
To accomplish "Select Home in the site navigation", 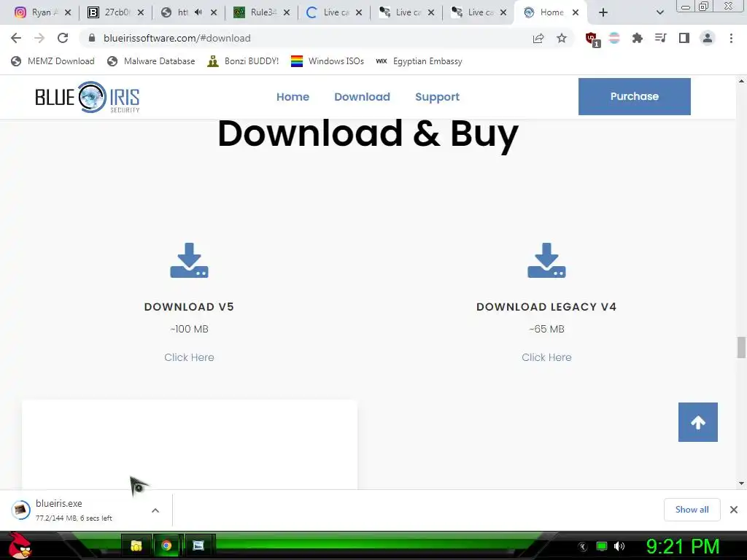I will (x=293, y=97).
